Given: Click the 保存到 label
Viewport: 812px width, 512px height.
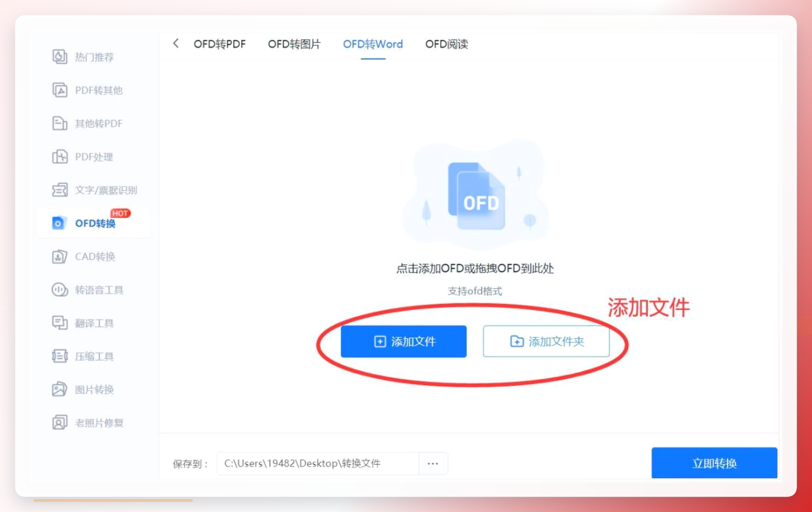Looking at the screenshot, I should [x=190, y=464].
